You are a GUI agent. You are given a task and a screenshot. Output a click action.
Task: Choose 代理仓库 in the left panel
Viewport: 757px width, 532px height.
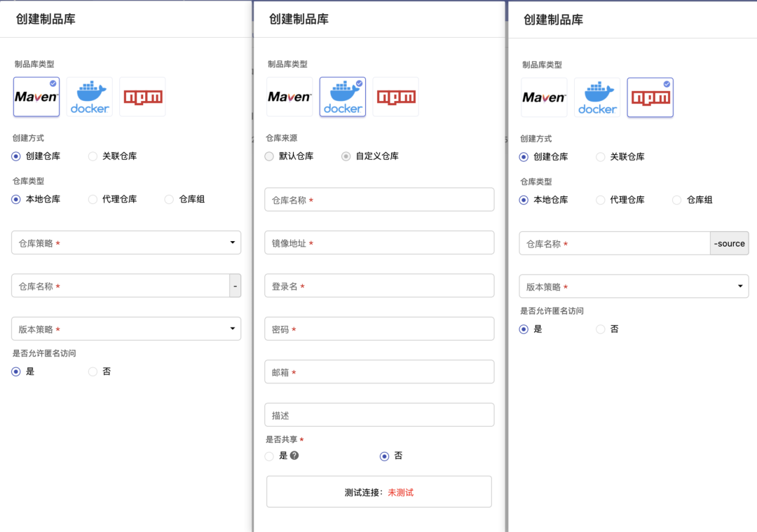click(x=93, y=199)
